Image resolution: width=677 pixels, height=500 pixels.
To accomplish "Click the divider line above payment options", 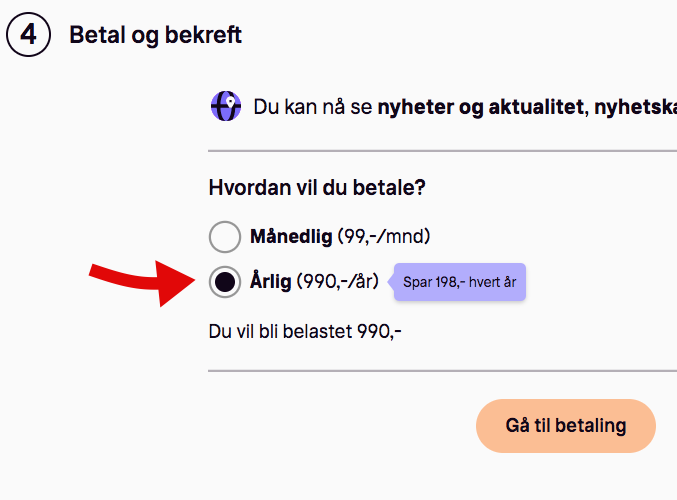I will pos(443,151).
